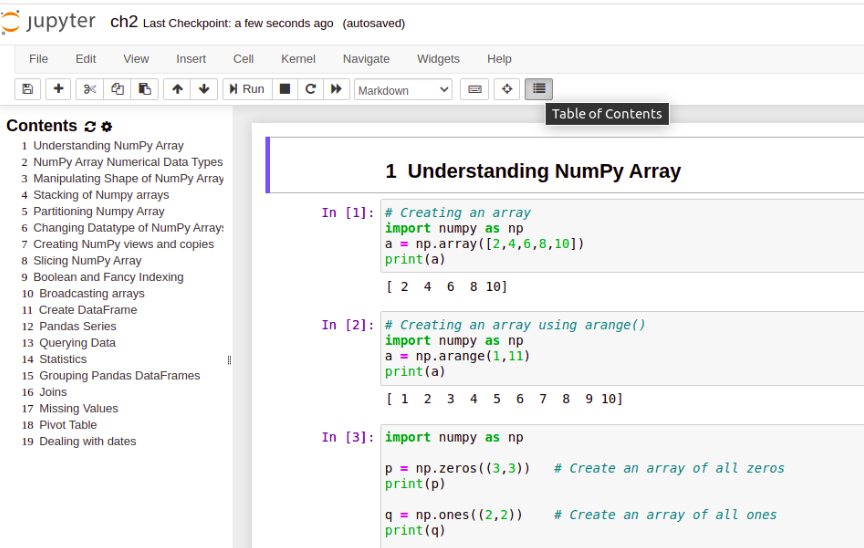Open the Navigate menu

coord(366,59)
